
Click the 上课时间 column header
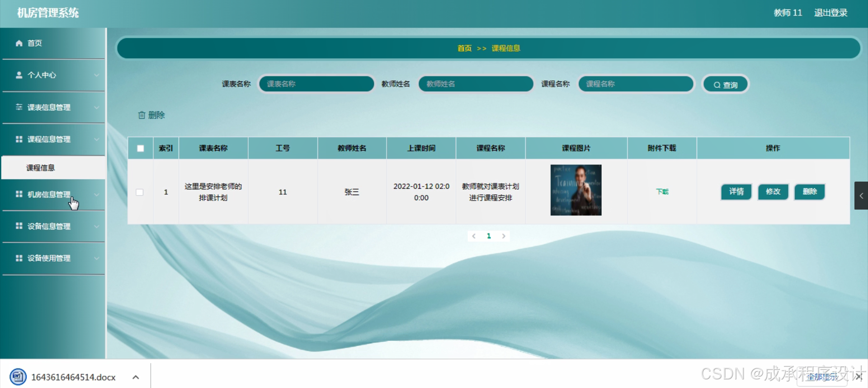coord(421,148)
